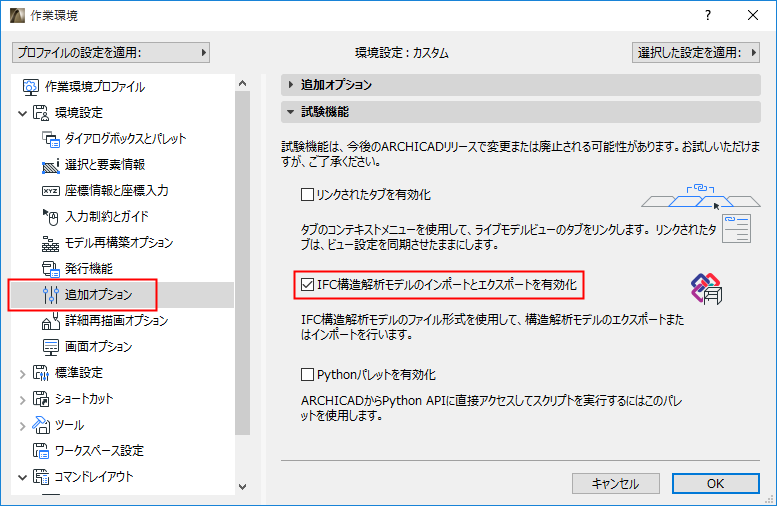777x506 pixels.
Task: Click the 作業環境プロファイル icon
Action: coord(31,87)
